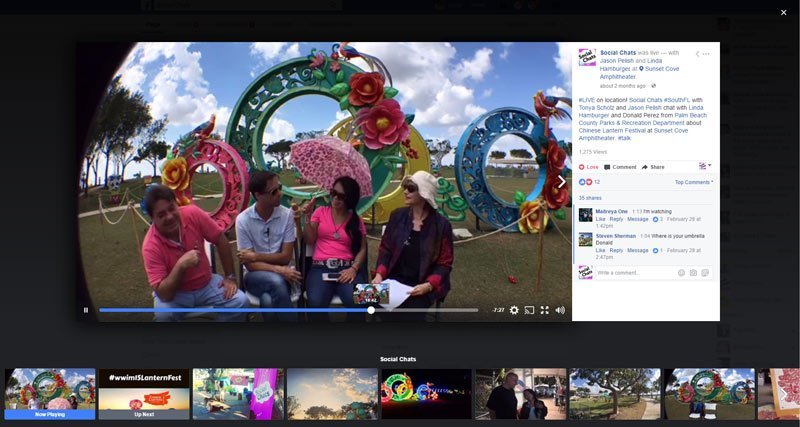Play the night lantern lights thumbnail

point(426,394)
